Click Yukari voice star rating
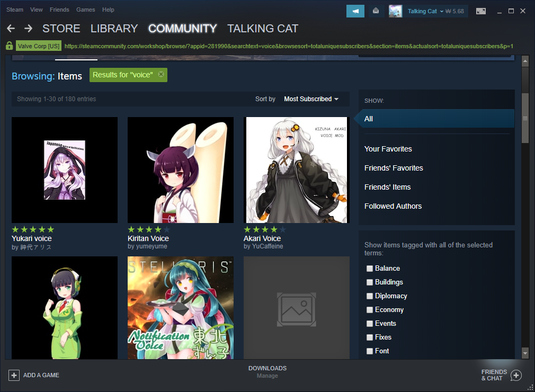The image size is (535, 392). coord(33,229)
